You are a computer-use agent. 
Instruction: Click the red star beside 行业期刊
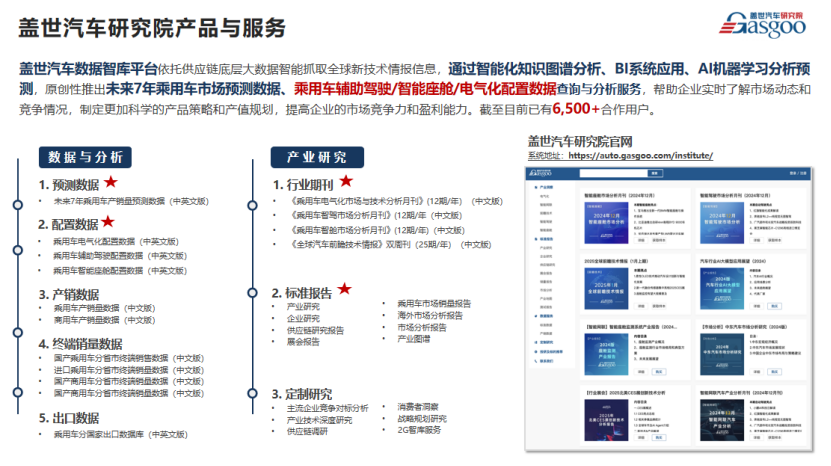(x=346, y=181)
